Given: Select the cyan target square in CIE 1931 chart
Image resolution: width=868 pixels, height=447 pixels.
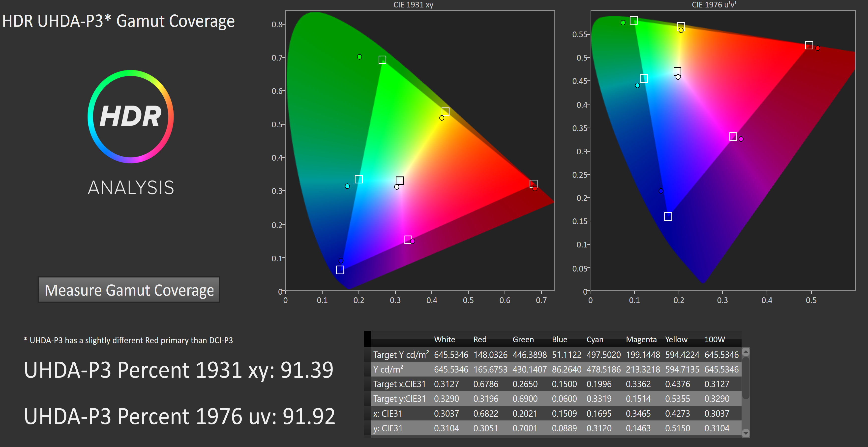Looking at the screenshot, I should coord(359,179).
